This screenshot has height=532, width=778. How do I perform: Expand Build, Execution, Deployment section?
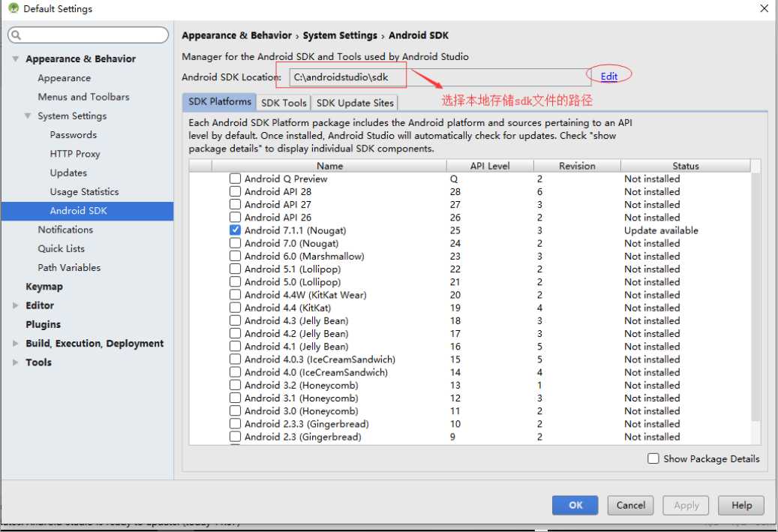coord(16,344)
